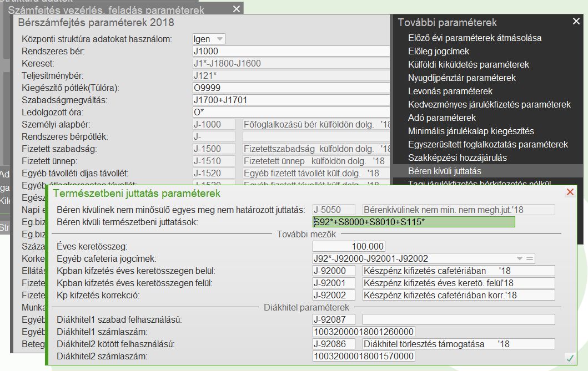Screen dimensions: 588x371
Task: Click the Bérszámfejtés paraméterek 2018 title
Action: [96, 23]
